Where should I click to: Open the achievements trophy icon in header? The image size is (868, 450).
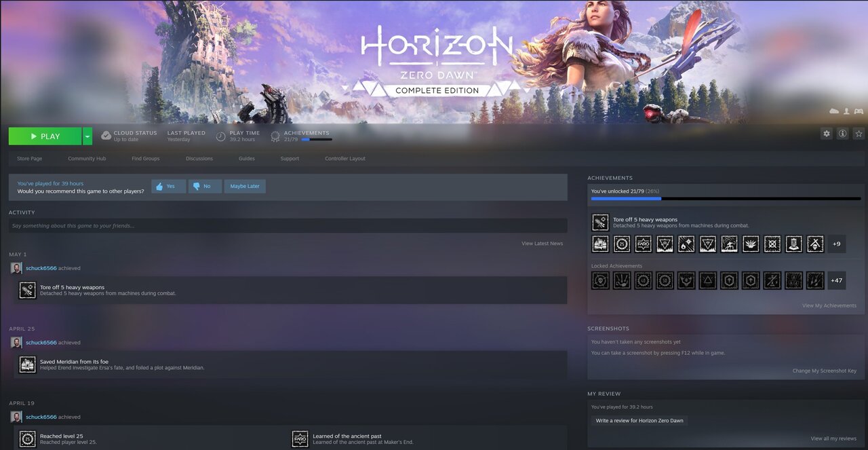tap(275, 136)
